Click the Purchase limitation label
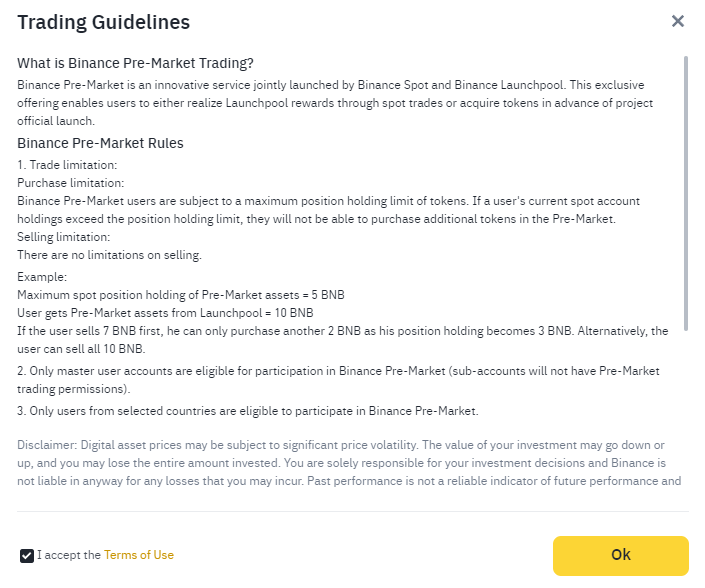The height and width of the screenshot is (588, 705). [x=71, y=183]
